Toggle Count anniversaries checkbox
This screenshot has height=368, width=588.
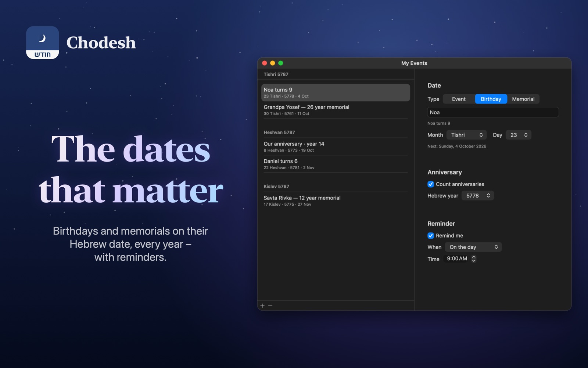(x=431, y=184)
